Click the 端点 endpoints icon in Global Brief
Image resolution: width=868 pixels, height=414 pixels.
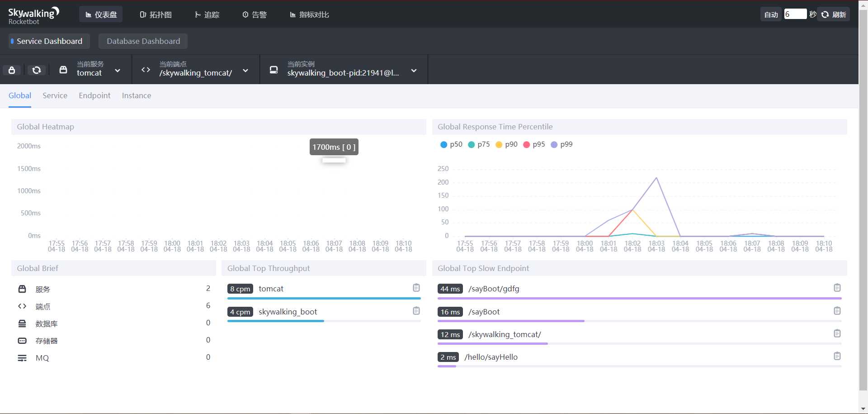(22, 306)
